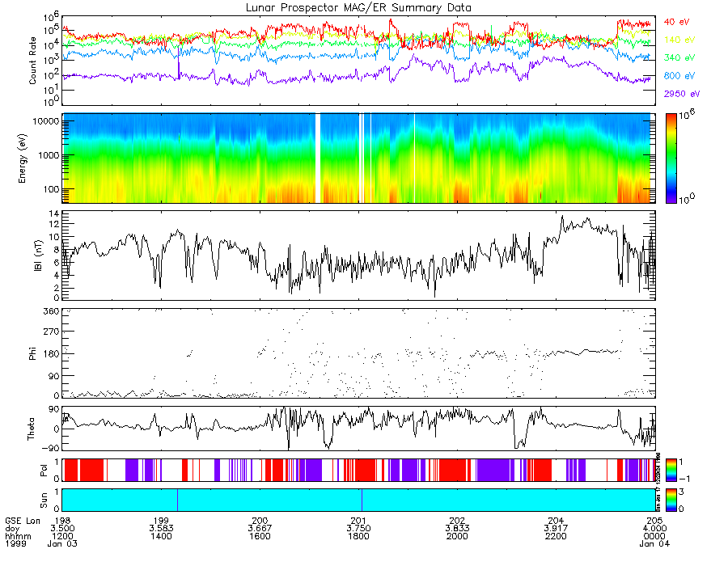The image size is (728, 566).
Task: Click the Sun panel color bar
Action: 671,500
